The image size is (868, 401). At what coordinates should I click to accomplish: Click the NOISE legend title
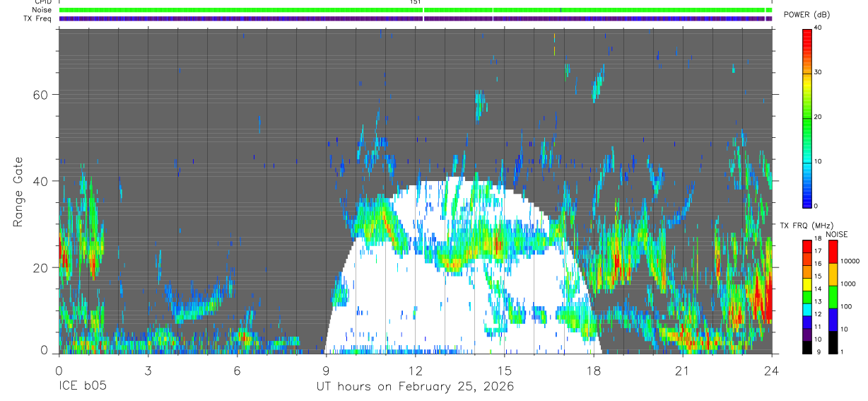click(838, 234)
